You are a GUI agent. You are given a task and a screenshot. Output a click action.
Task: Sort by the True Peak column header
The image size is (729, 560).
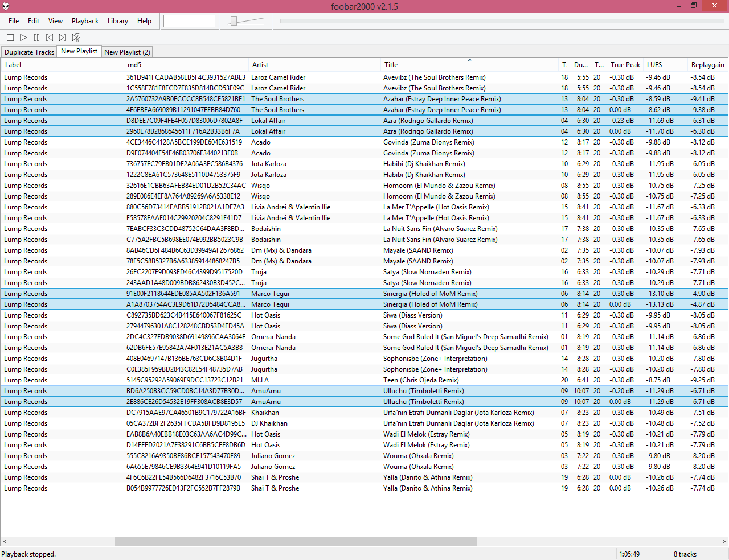point(625,65)
